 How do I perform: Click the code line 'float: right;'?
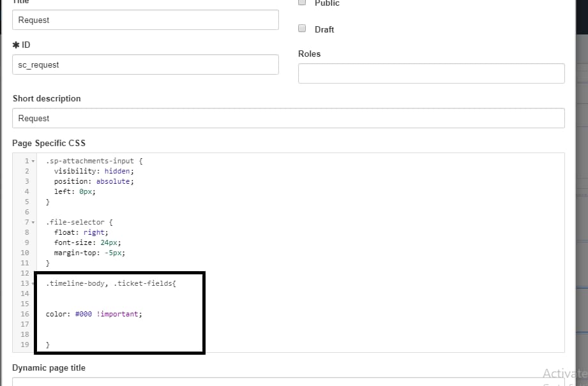coord(81,232)
